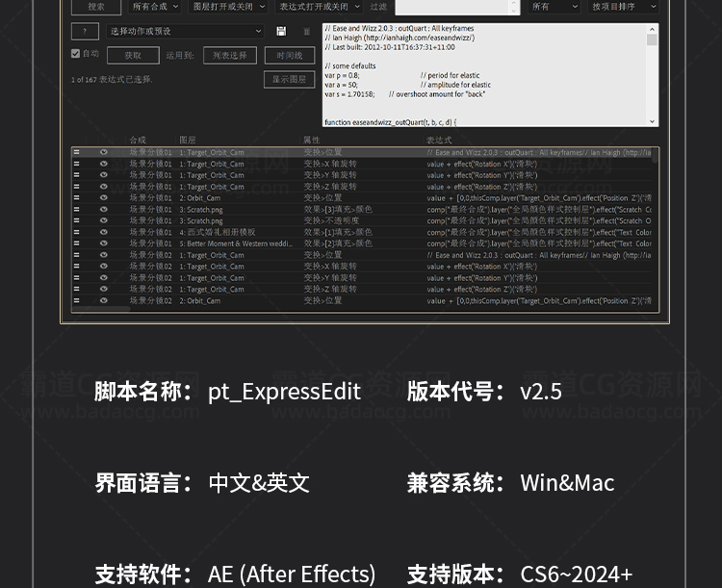The width and height of the screenshot is (722, 588).
Task: Click the 列表选择 button
Action: click(230, 55)
